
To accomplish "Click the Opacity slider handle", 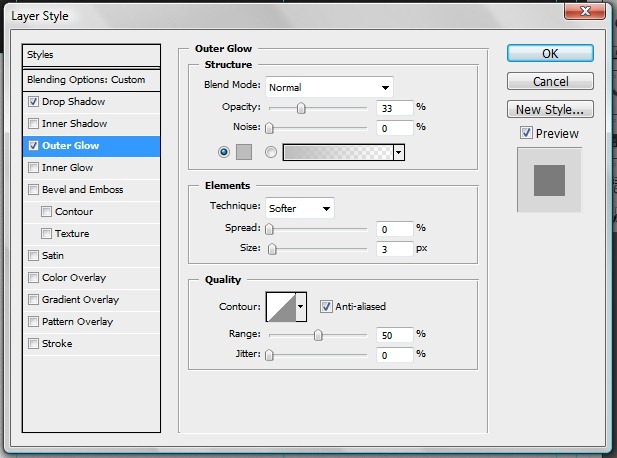I will click(x=301, y=107).
